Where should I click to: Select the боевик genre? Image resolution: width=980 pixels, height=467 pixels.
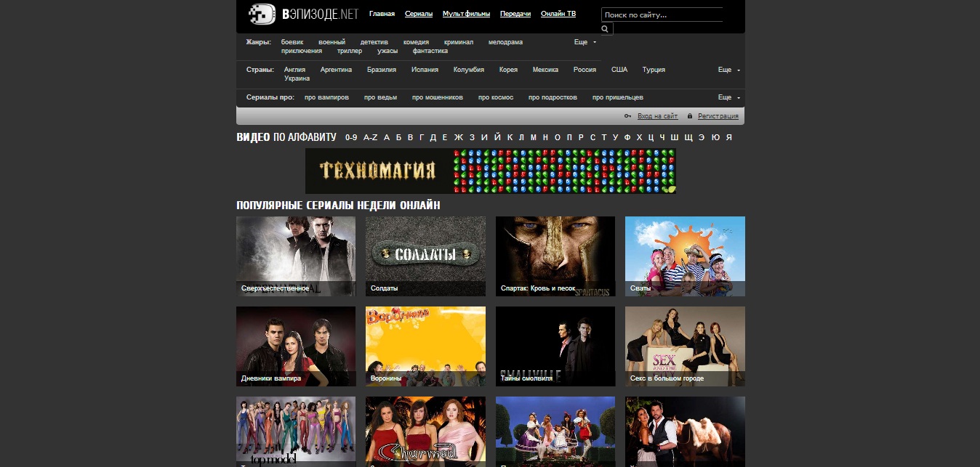[x=292, y=42]
